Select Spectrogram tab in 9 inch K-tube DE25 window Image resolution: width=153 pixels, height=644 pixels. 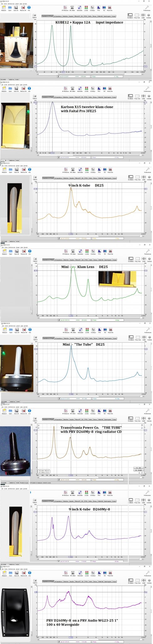(108, 178)
